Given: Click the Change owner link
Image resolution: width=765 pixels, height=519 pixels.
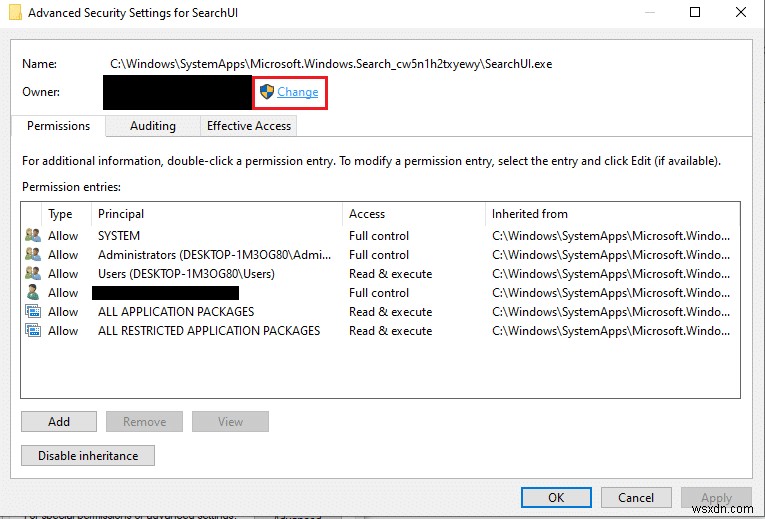Looking at the screenshot, I should [x=297, y=92].
